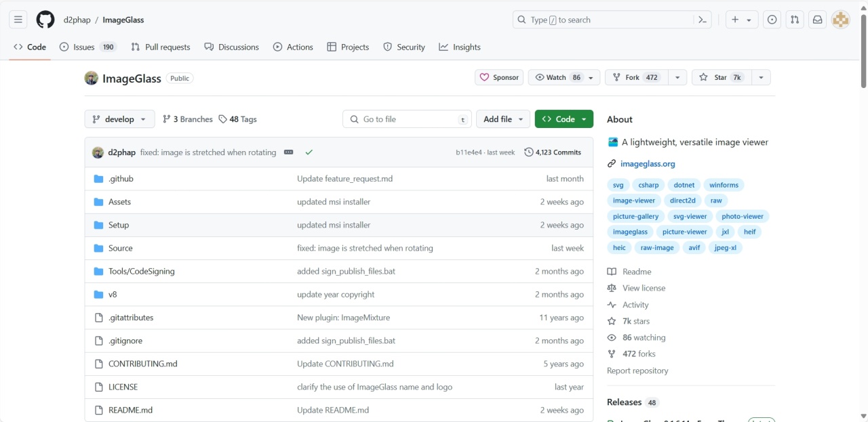Viewport: 868px width, 422px height.
Task: Open the green Code dropdown
Action: 564,119
